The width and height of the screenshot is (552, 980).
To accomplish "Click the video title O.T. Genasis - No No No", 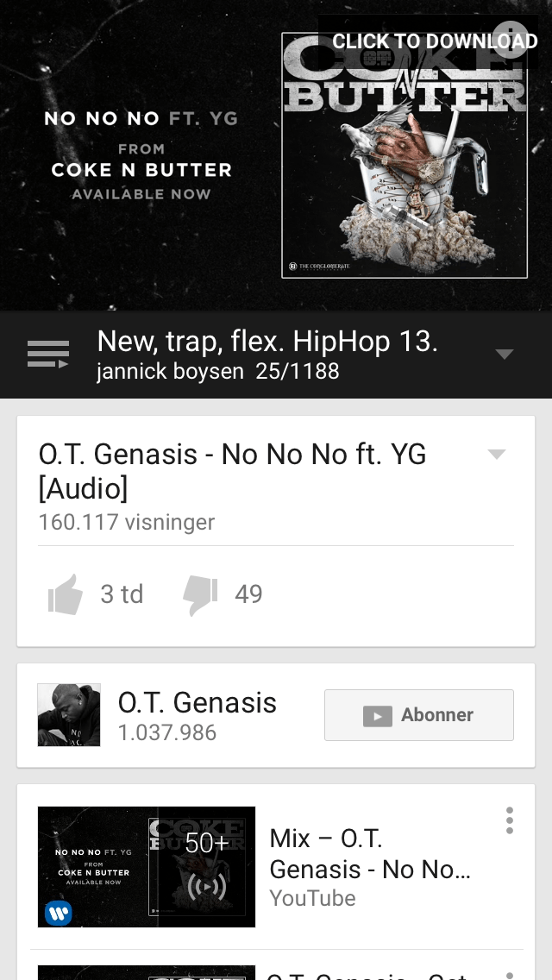I will [x=232, y=471].
